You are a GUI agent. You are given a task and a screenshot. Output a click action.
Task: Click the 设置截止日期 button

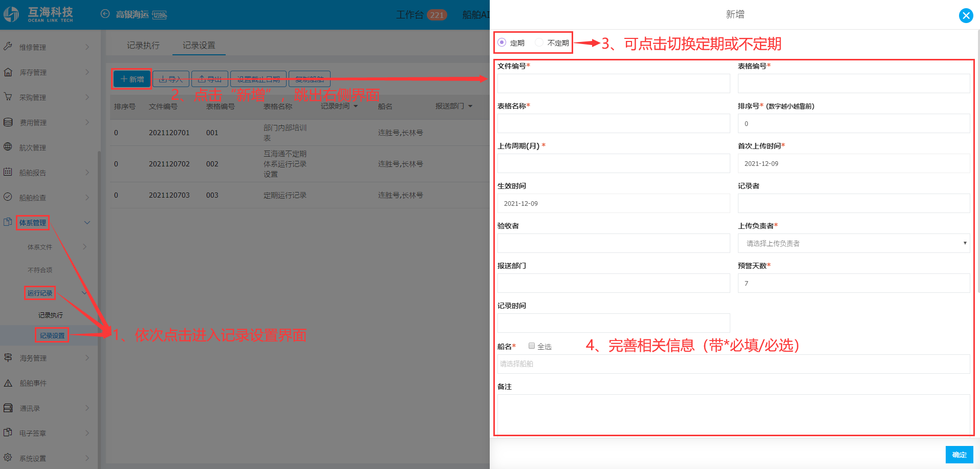click(258, 79)
